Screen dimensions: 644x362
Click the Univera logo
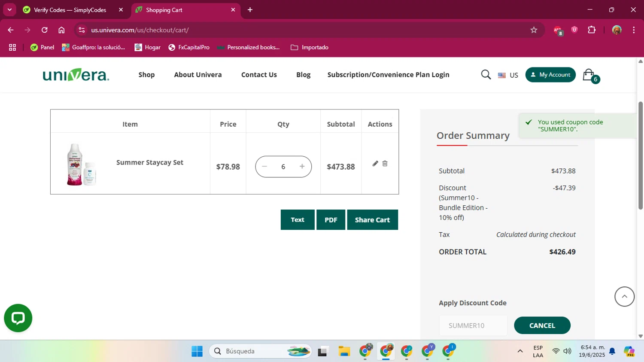coord(76,75)
